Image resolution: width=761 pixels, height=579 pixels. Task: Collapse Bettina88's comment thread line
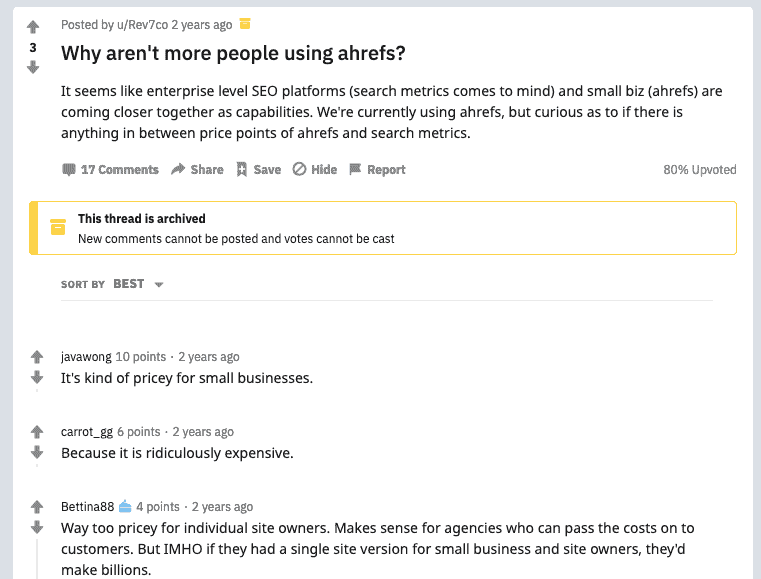coord(37,558)
